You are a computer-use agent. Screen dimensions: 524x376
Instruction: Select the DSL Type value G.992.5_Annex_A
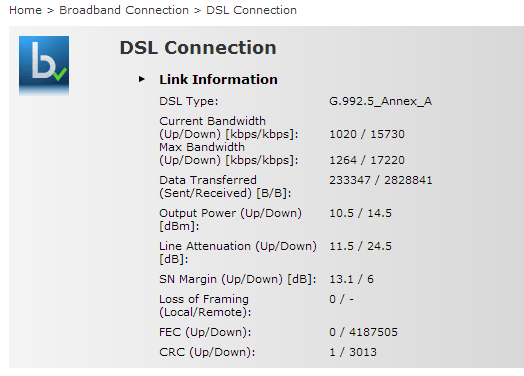click(x=381, y=101)
